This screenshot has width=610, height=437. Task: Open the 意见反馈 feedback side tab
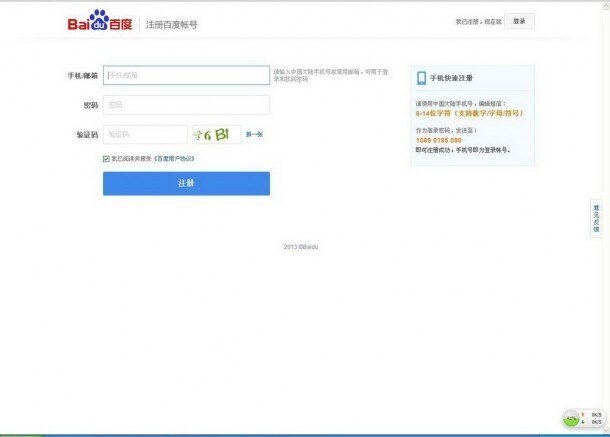pos(596,216)
